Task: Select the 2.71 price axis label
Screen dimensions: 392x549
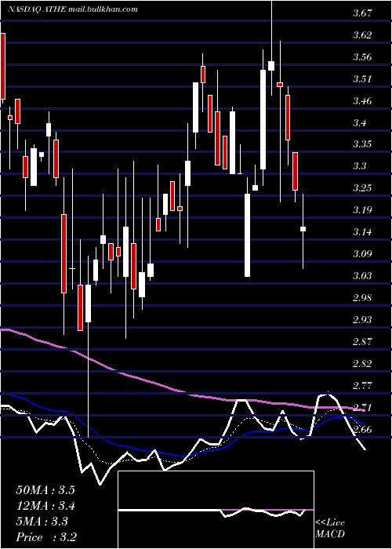Action: pyautogui.click(x=362, y=408)
